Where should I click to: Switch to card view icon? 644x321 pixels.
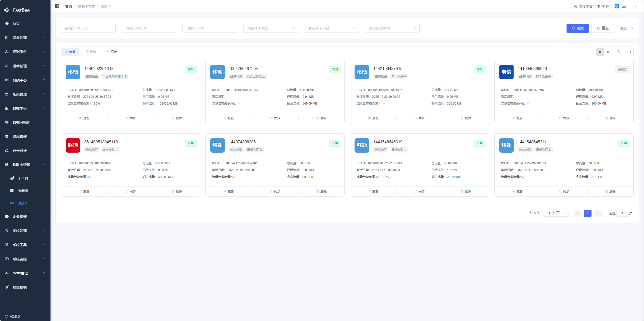point(600,52)
